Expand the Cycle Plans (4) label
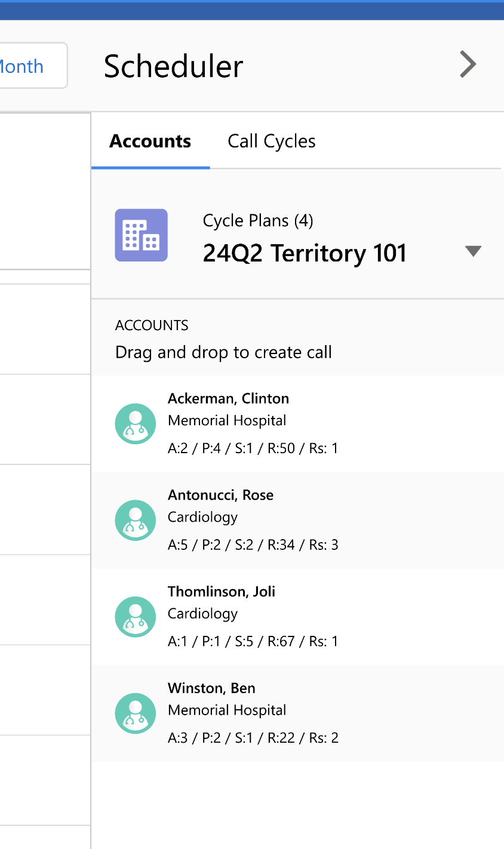This screenshot has height=849, width=504. [258, 221]
